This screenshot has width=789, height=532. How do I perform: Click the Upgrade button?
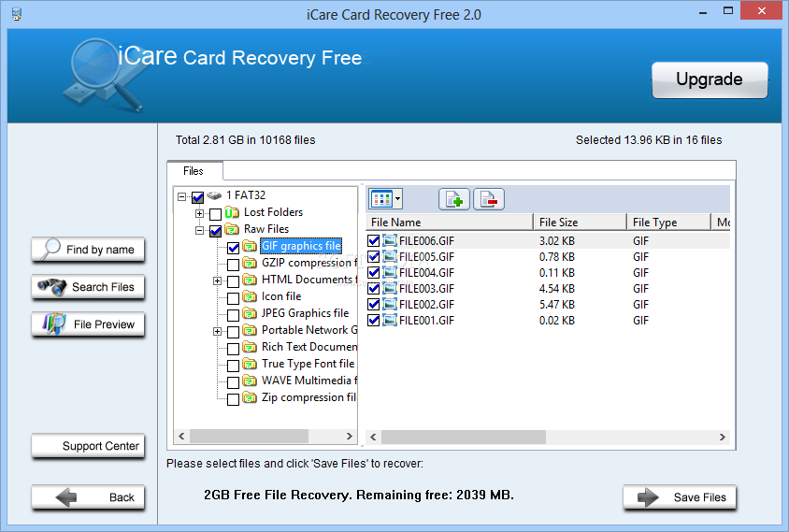pyautogui.click(x=710, y=79)
